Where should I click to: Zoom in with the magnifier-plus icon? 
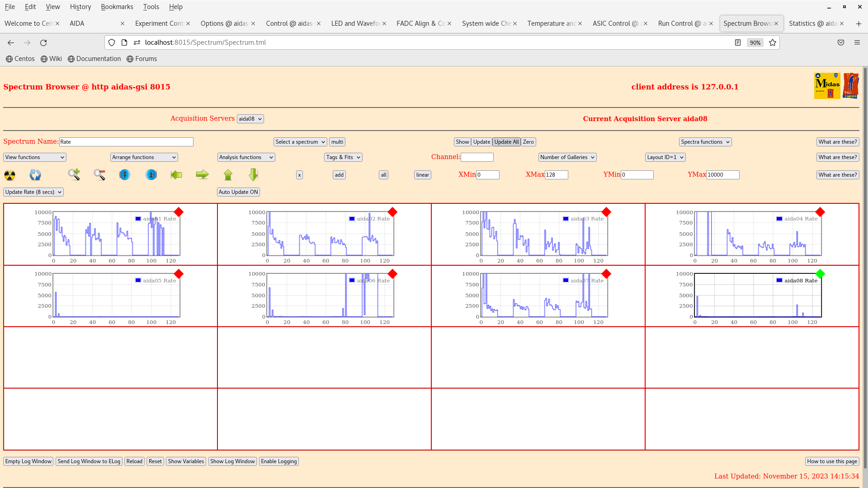coord(74,174)
